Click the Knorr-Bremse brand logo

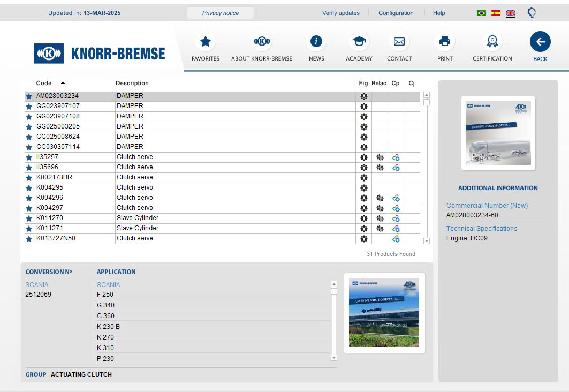[x=100, y=54]
